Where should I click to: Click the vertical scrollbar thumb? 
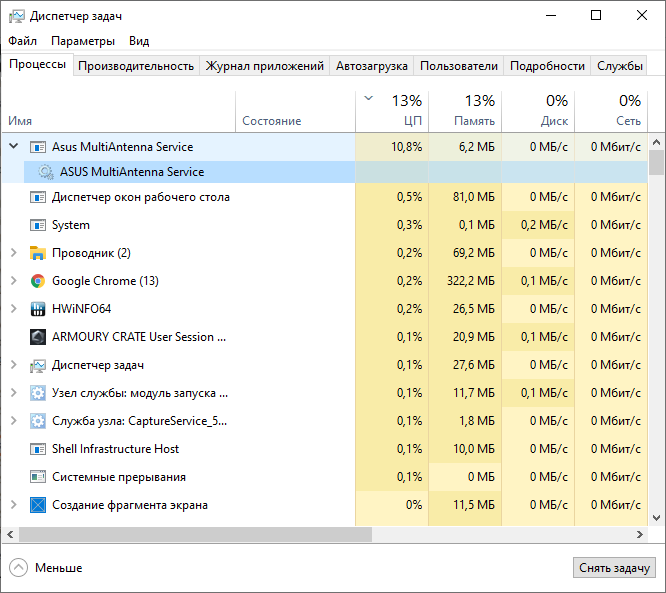tap(656, 162)
